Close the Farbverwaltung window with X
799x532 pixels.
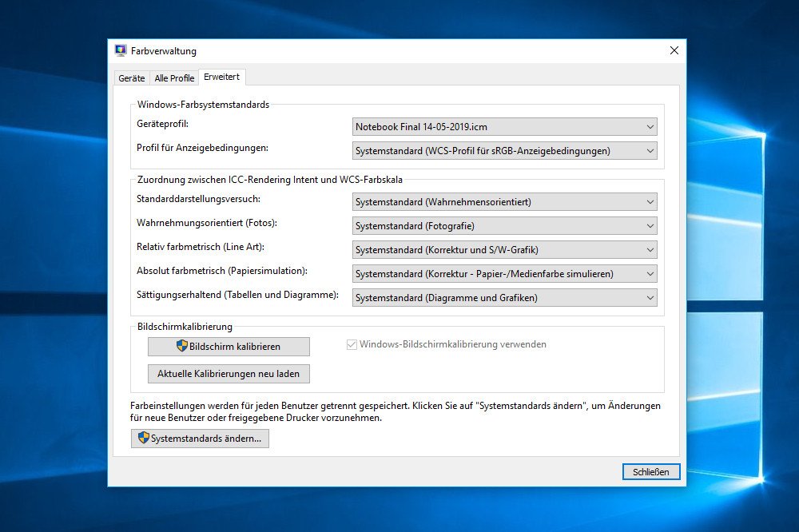coord(674,50)
